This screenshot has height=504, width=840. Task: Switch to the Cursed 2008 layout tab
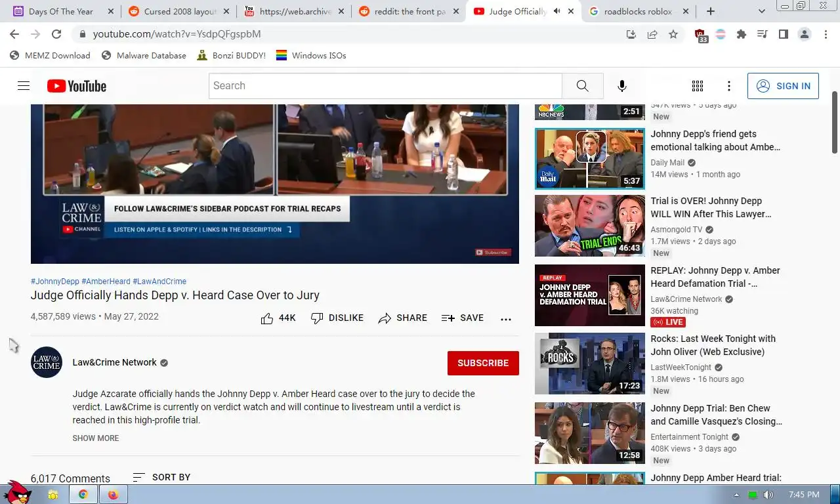pos(180,11)
